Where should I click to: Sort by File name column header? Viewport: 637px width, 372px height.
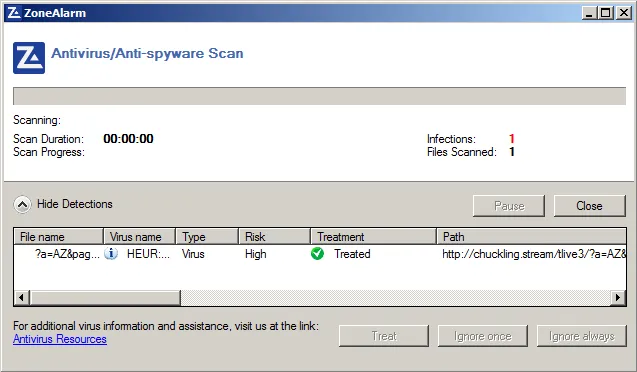click(58, 236)
